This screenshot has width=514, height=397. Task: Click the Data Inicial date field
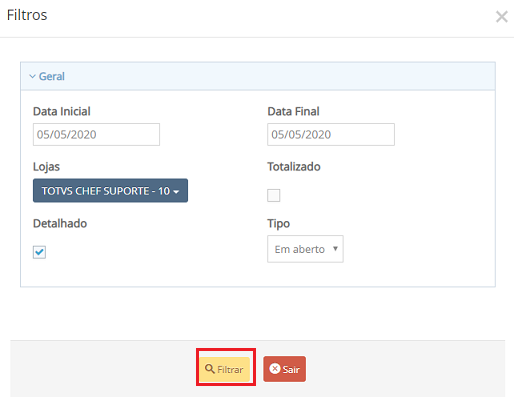click(96, 134)
